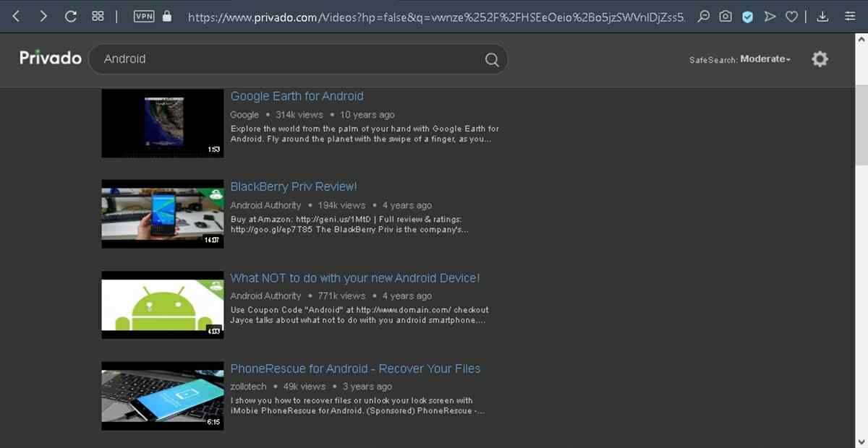Screen dimensions: 868x448
Task: Open the magnifier search icon in address bar
Action: [703, 16]
